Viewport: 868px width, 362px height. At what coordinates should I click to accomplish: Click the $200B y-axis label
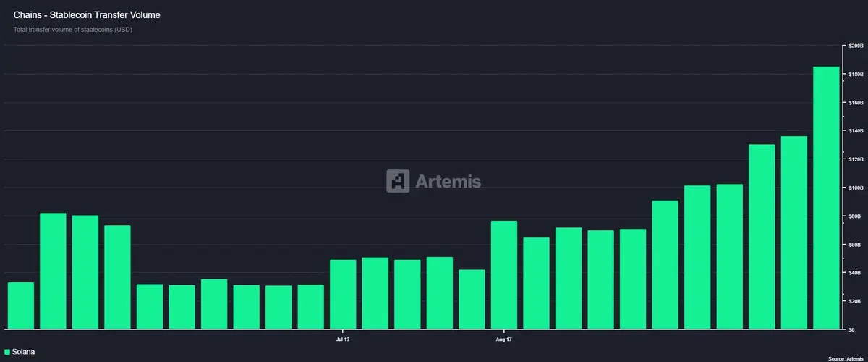pos(855,46)
